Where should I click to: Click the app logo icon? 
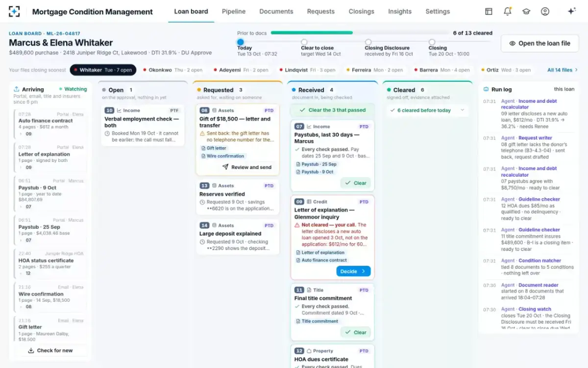(15, 11)
